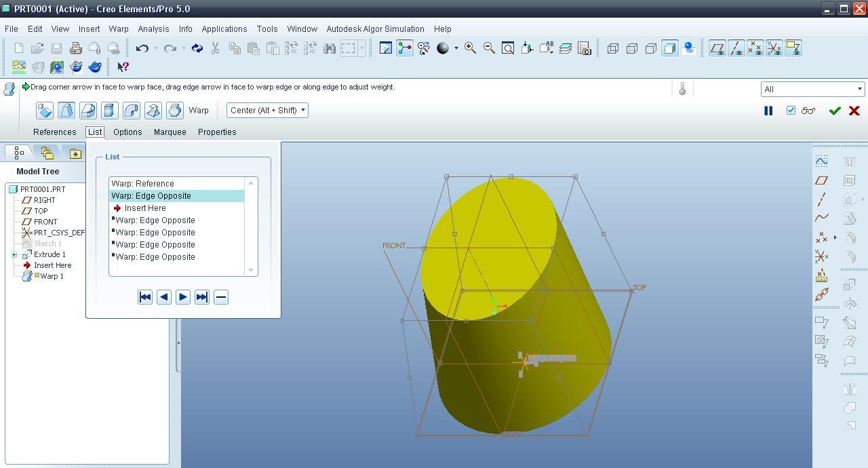Screen dimensions: 868x468
Task: Open the Center (Alt + Shift) dropdown
Action: point(267,110)
